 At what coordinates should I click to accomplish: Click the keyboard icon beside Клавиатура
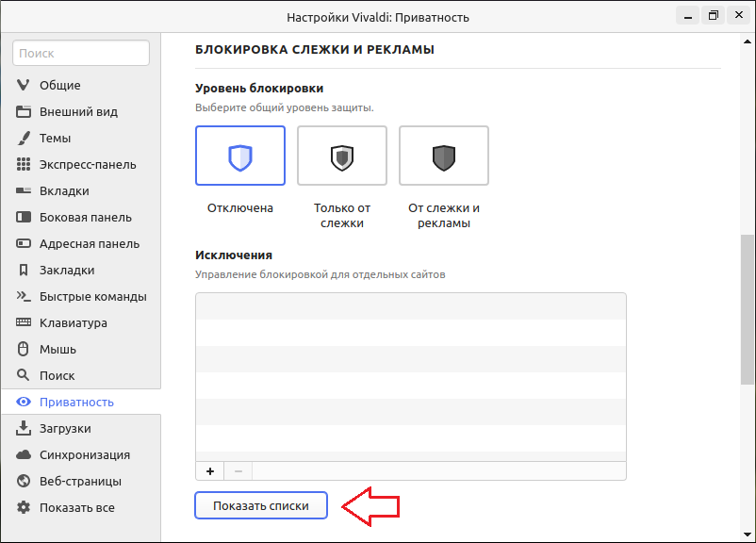(24, 322)
